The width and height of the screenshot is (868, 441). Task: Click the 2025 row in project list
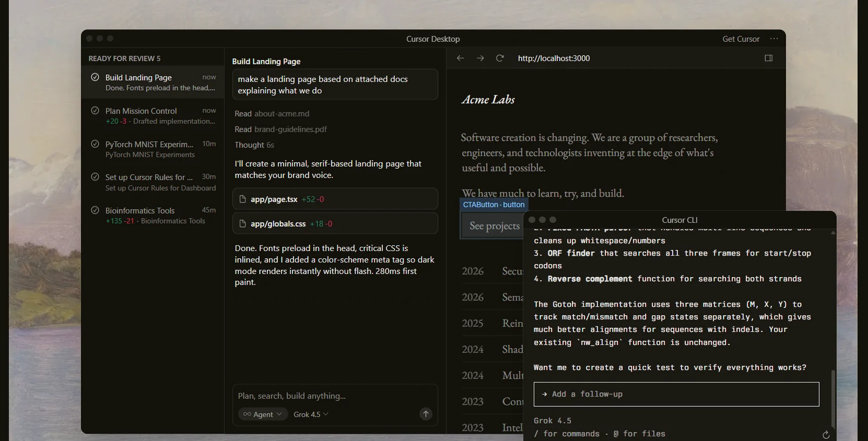pos(492,323)
